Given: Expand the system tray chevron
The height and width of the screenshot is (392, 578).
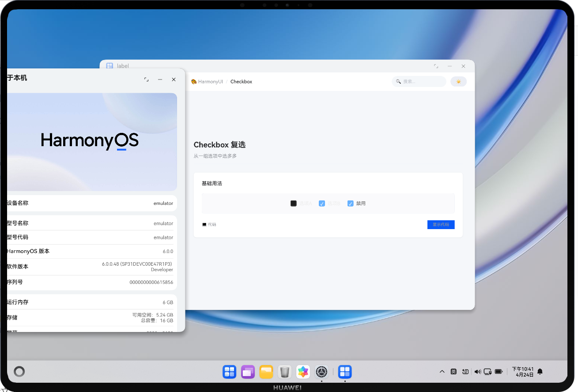Looking at the screenshot, I should pyautogui.click(x=442, y=372).
